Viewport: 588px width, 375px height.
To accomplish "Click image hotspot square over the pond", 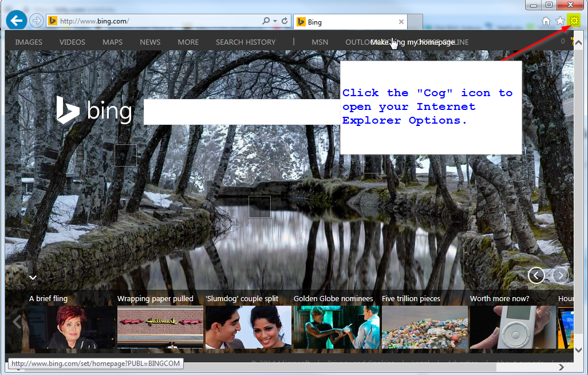I will 259,207.
